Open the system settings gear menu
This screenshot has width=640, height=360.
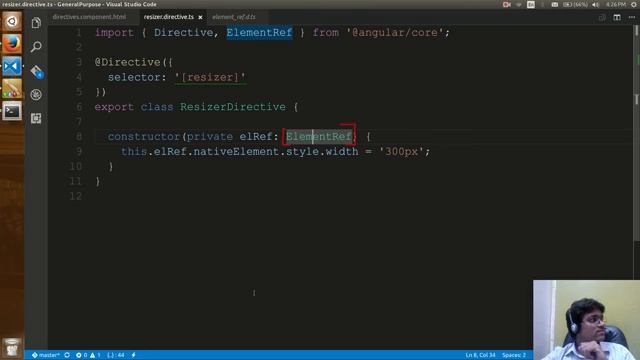634,4
